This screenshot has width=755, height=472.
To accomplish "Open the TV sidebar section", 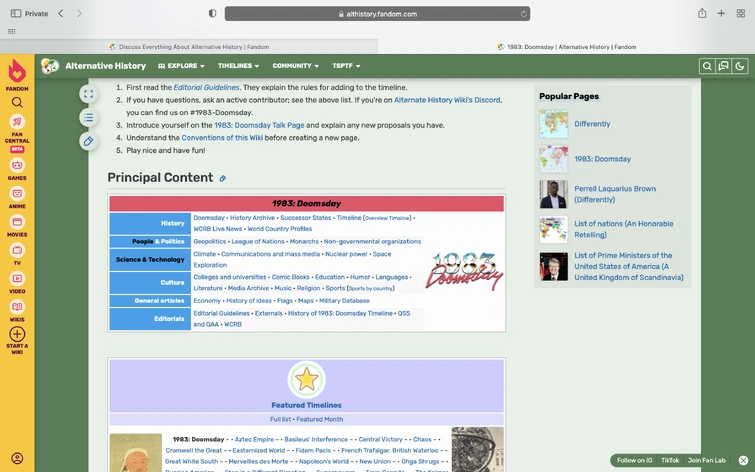I will coord(17,250).
